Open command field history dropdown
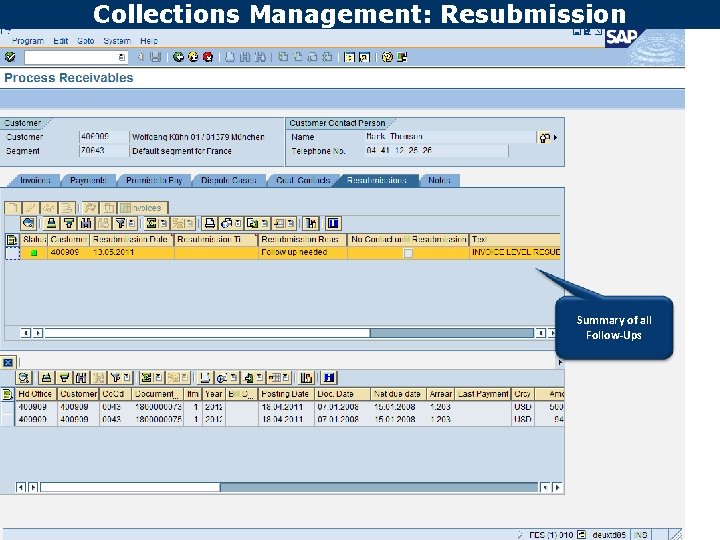This screenshot has height=540, width=720. click(x=122, y=57)
